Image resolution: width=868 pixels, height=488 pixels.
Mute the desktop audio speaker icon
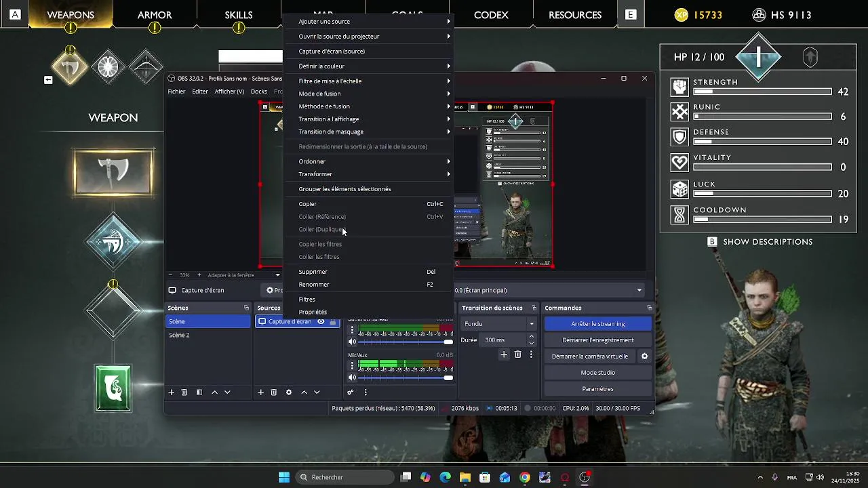click(x=352, y=342)
